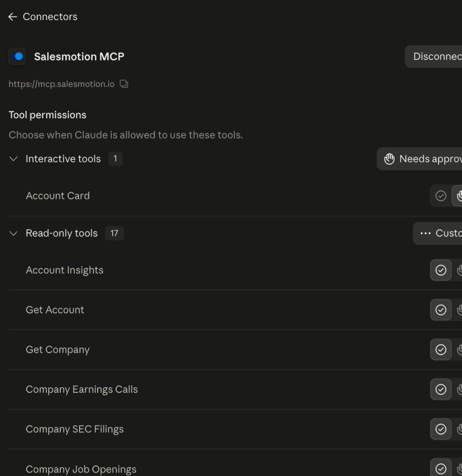Open the Needs approval dropdown for Interactive tools
The image size is (462, 476).
point(419,159)
